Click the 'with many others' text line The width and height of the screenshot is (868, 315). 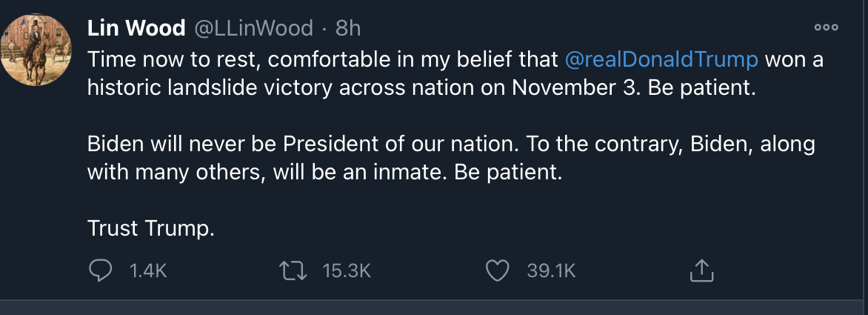(x=324, y=172)
